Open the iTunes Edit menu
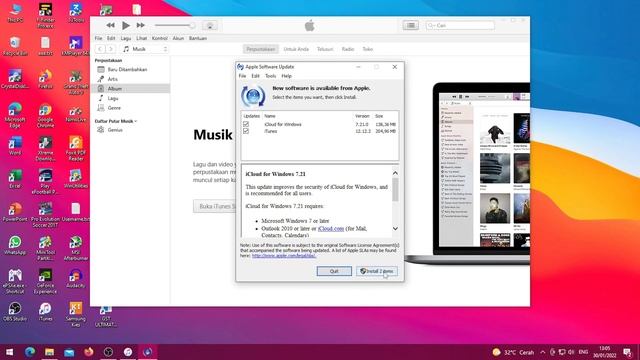Image resolution: width=640 pixels, height=360 pixels. [111, 38]
